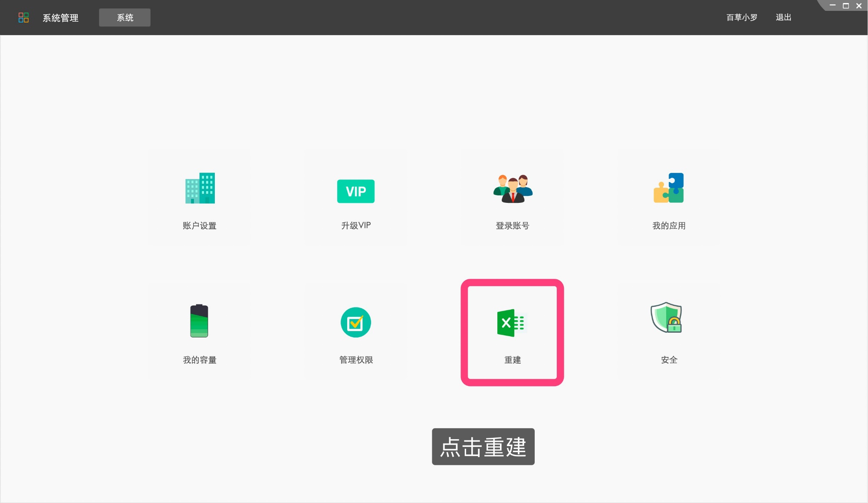
Task: Click 退出 to log out
Action: (783, 17)
